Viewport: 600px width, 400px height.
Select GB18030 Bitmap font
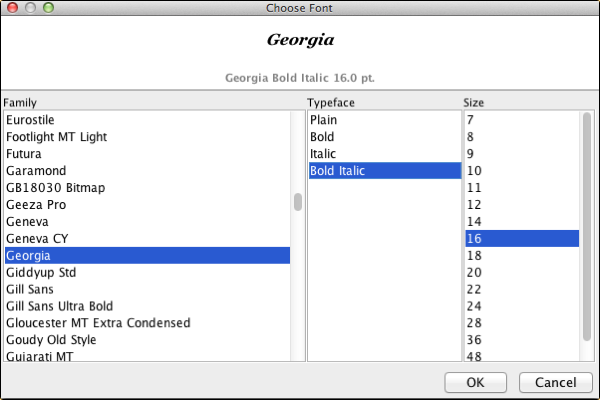pos(147,188)
